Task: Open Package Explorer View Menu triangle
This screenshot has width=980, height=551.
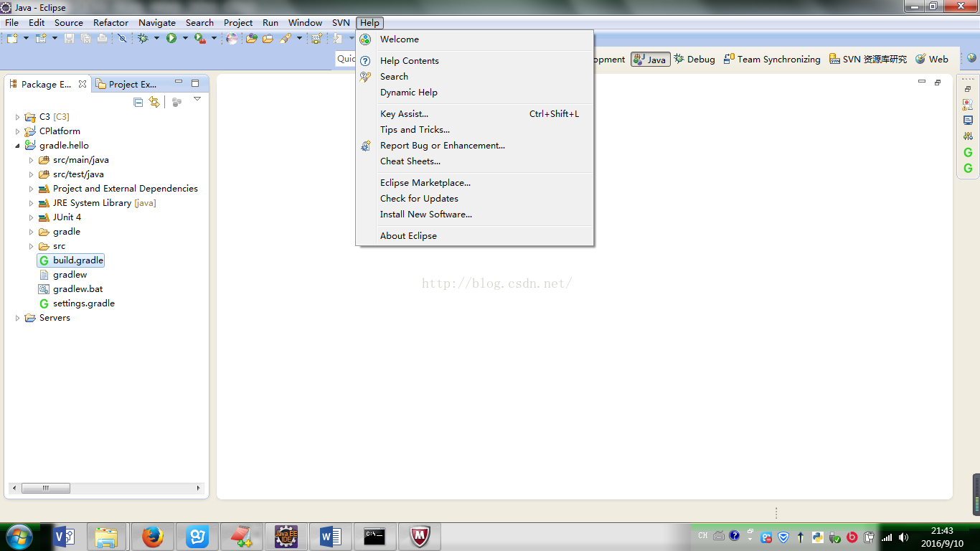Action: point(197,99)
